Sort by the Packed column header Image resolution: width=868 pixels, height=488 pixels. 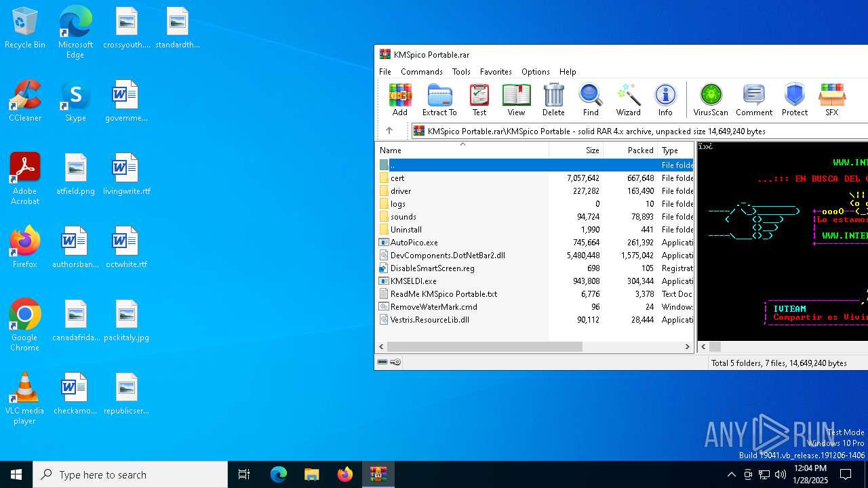click(631, 150)
